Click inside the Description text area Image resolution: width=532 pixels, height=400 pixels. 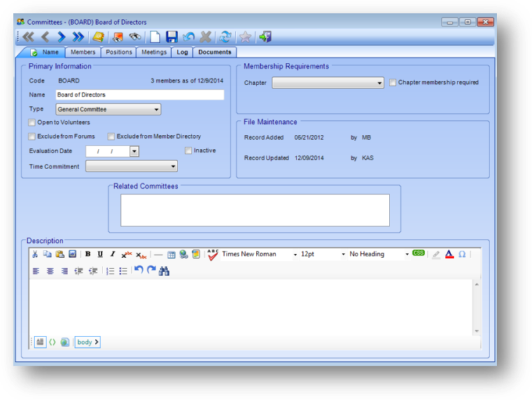pyautogui.click(x=251, y=307)
